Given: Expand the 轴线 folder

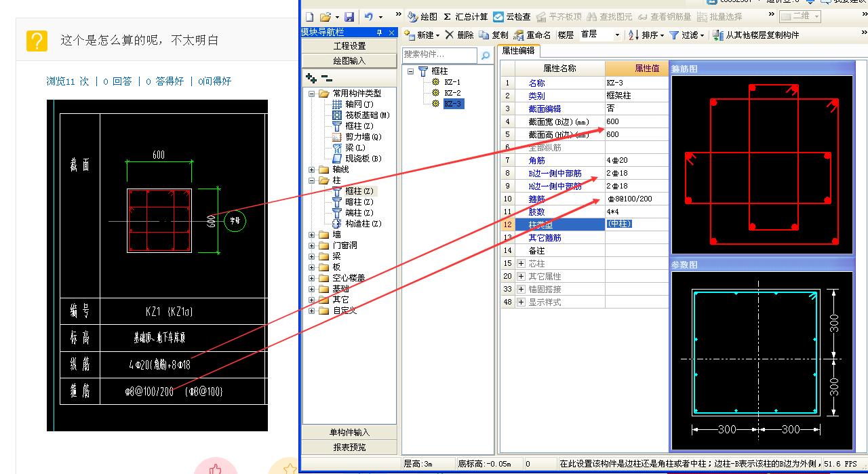Looking at the screenshot, I should click(x=312, y=170).
